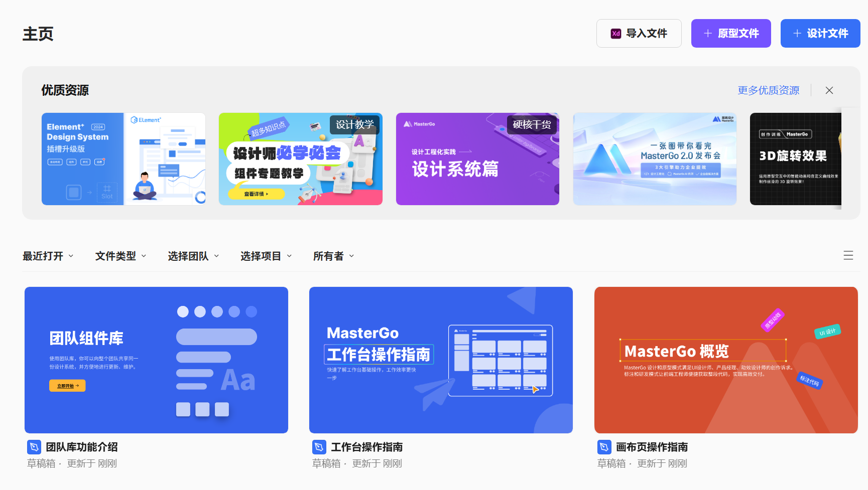Create a new 设计文件 design file
Viewport: 868px width, 490px height.
coord(820,34)
